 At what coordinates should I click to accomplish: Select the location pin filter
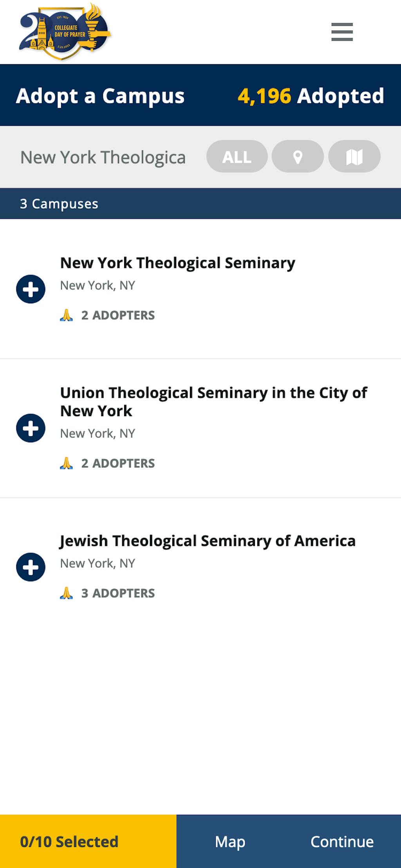[x=298, y=157]
